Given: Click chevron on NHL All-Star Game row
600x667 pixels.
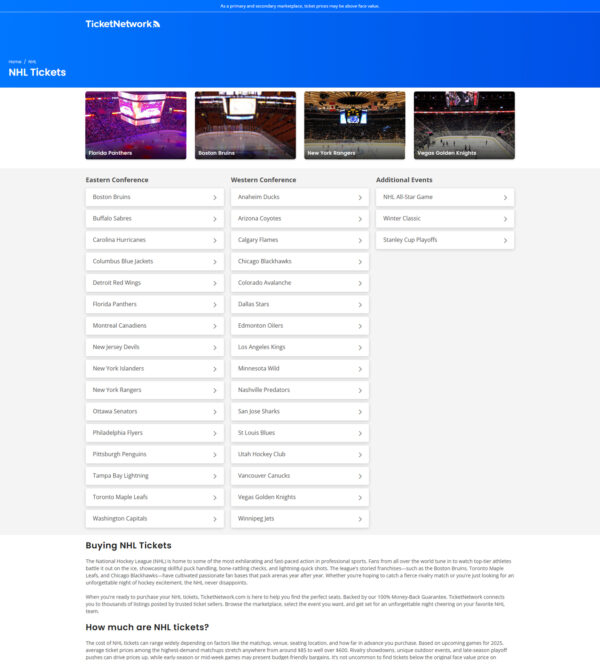Looking at the screenshot, I should click(x=506, y=197).
